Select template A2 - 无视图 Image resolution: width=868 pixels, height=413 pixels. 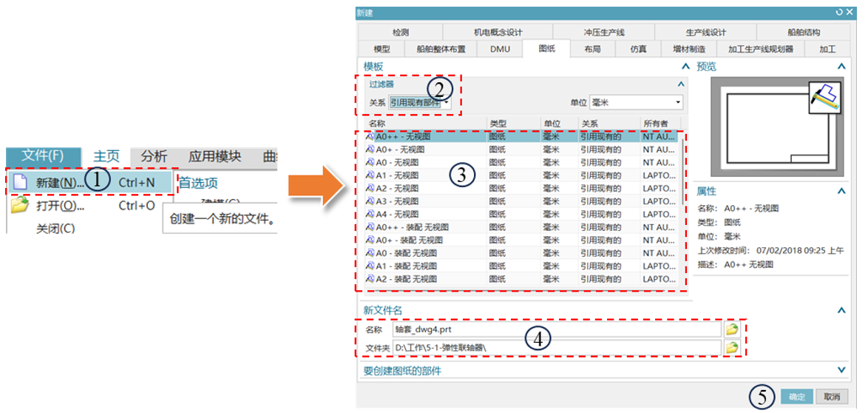[x=521, y=188]
